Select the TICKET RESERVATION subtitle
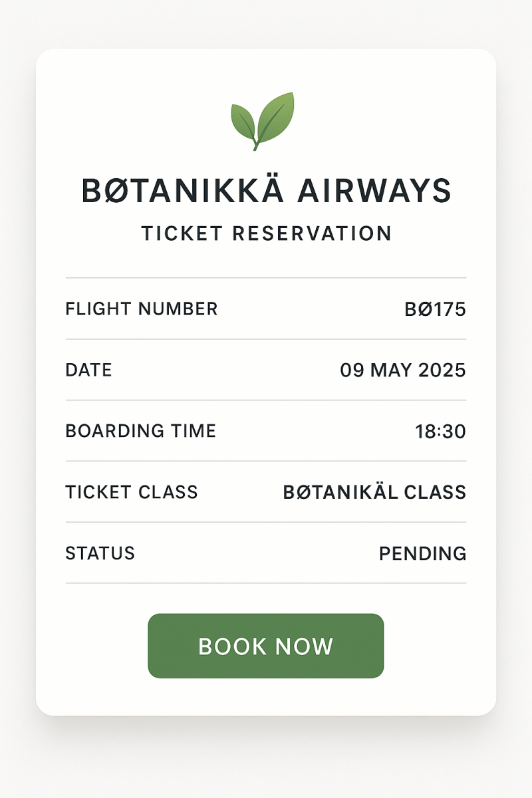Viewport: 532px width, 798px height. point(266,233)
